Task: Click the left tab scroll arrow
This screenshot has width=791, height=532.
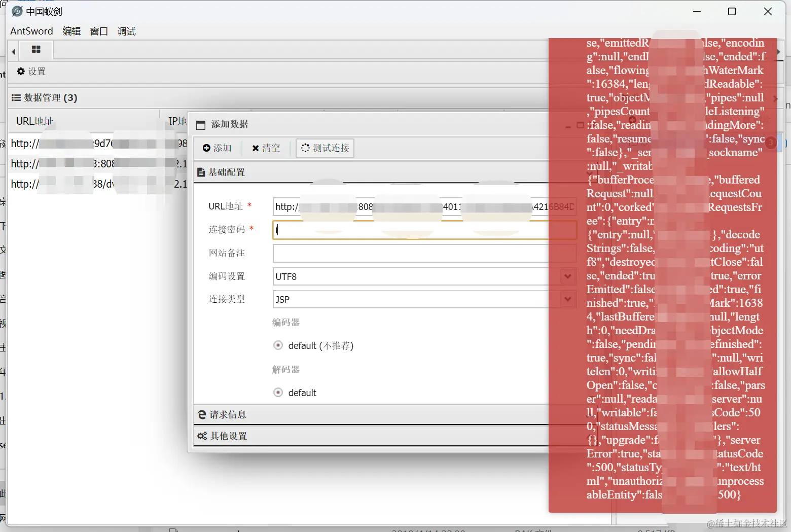Action: (x=14, y=51)
